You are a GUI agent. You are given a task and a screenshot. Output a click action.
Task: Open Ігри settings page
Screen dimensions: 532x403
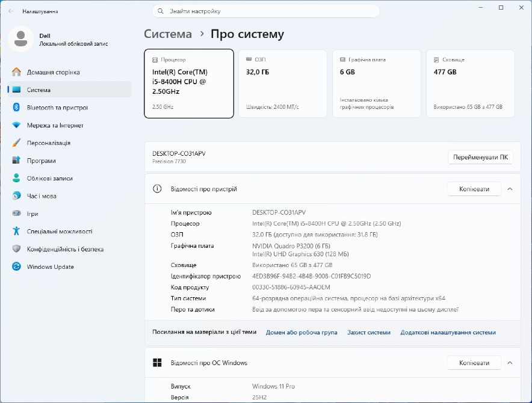(70, 214)
